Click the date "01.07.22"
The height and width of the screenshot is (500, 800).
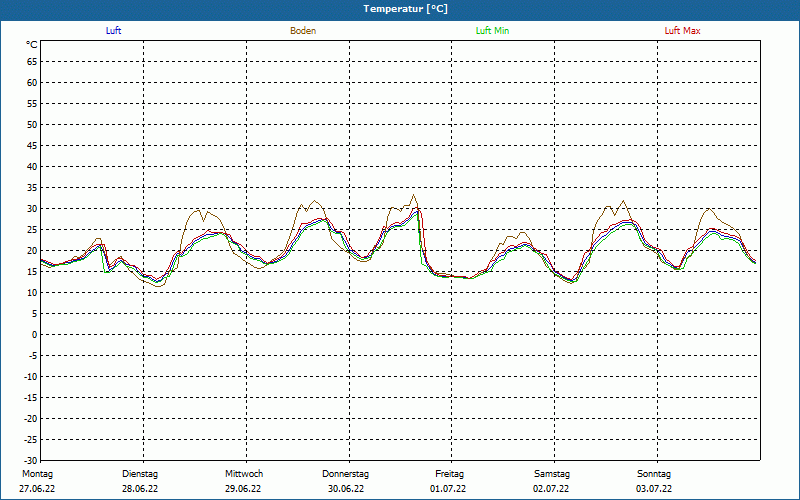(x=448, y=489)
